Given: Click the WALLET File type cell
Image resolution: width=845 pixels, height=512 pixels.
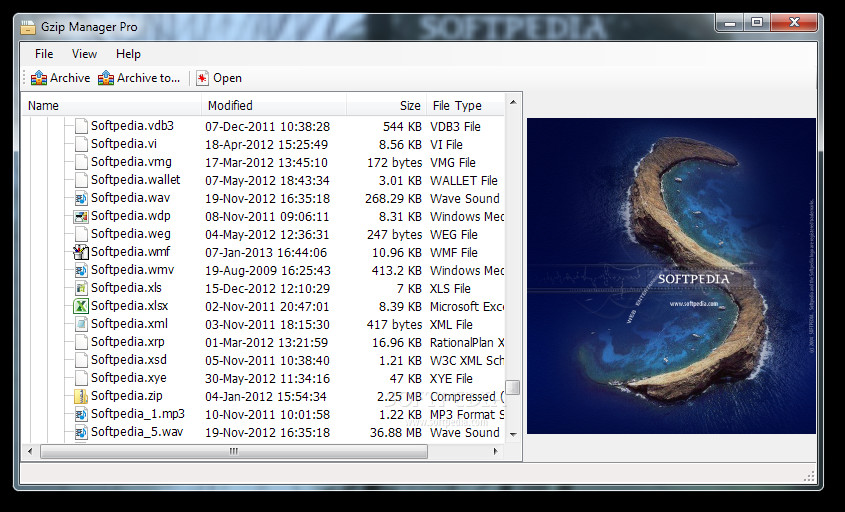Looking at the screenshot, I should 463,181.
